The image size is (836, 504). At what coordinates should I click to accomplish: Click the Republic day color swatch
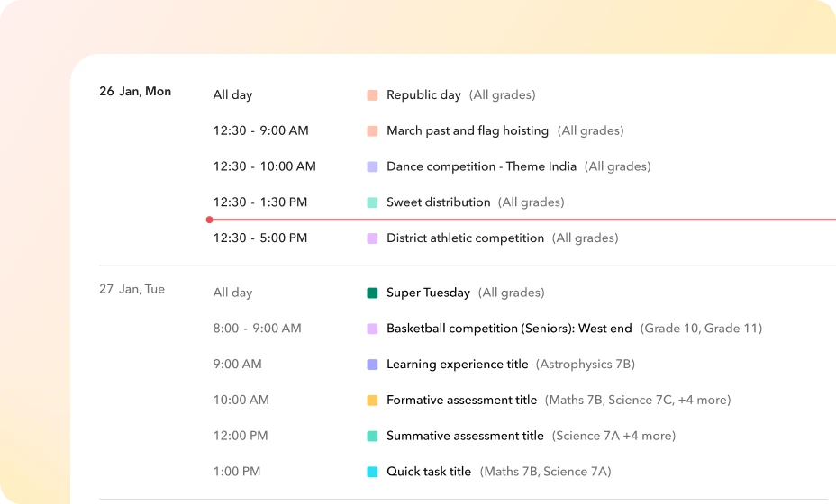pyautogui.click(x=372, y=95)
